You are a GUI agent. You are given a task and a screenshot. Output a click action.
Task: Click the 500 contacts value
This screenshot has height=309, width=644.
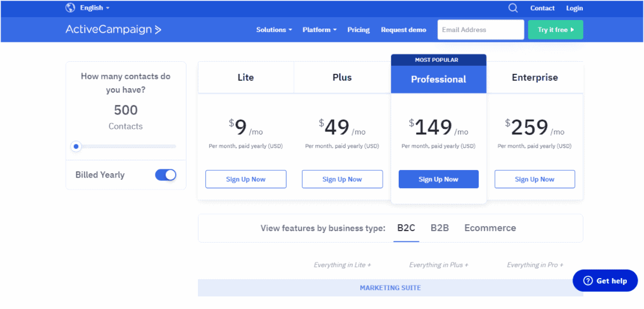pyautogui.click(x=126, y=110)
